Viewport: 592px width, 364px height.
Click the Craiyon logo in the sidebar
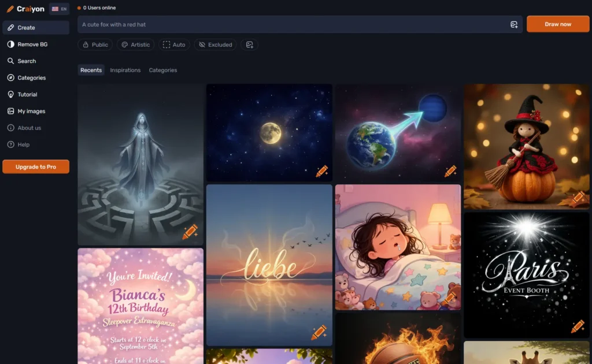click(x=25, y=9)
